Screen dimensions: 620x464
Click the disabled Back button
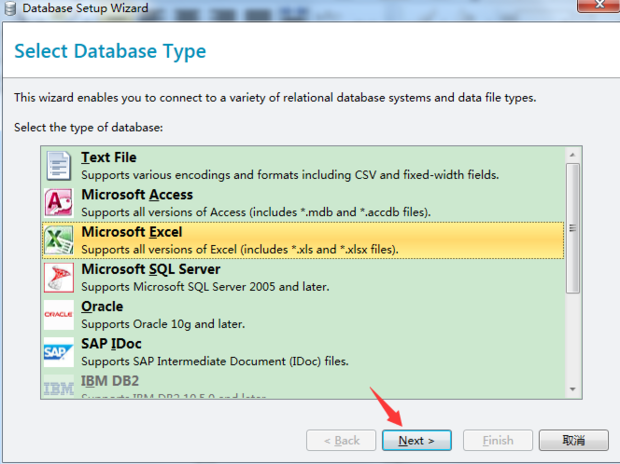point(341,440)
